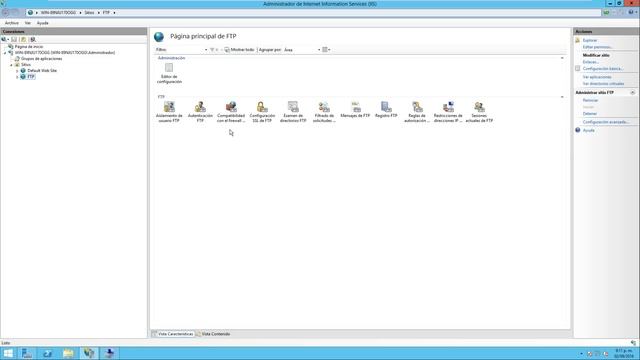This screenshot has width=640, height=360.
Task: Open Server Manager from taskbar
Action: [x=27, y=353]
